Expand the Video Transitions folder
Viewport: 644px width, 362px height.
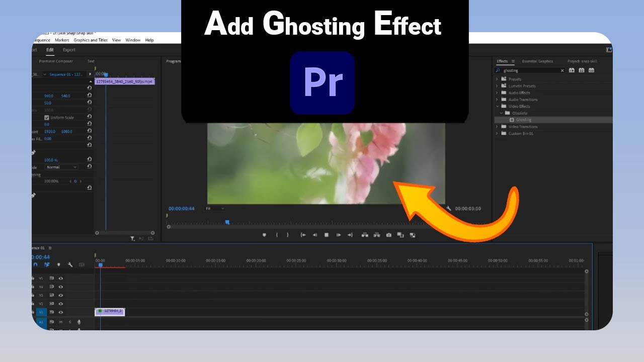coord(497,127)
